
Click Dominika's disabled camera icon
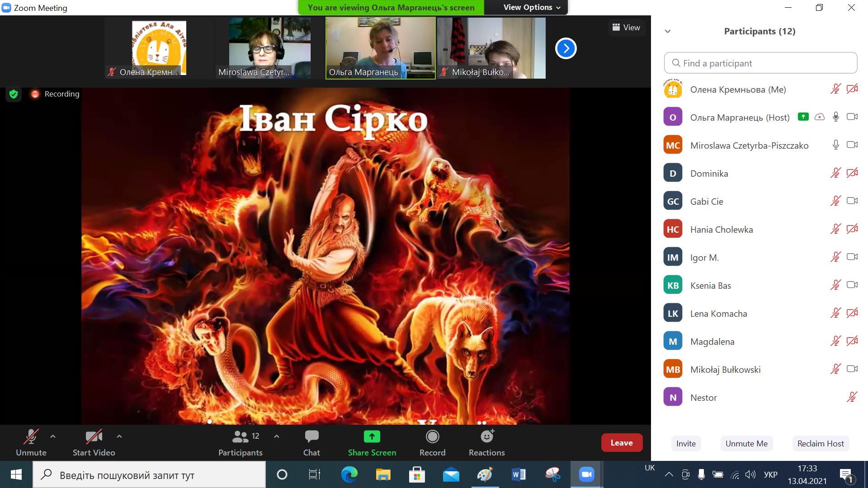point(852,173)
